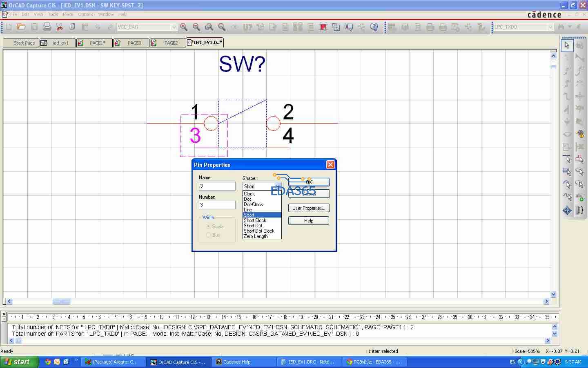588x368 pixels.
Task: Click the Help button in Pin Properties
Action: coord(309,221)
